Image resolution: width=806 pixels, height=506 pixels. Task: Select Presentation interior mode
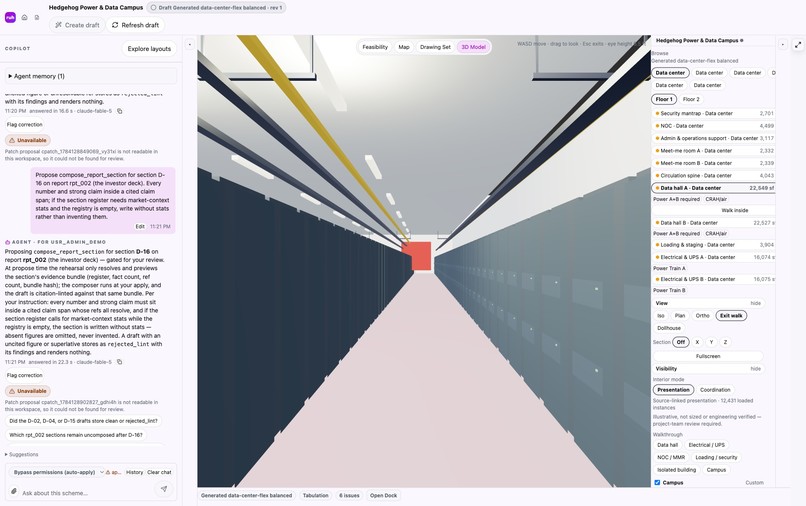[x=673, y=390]
